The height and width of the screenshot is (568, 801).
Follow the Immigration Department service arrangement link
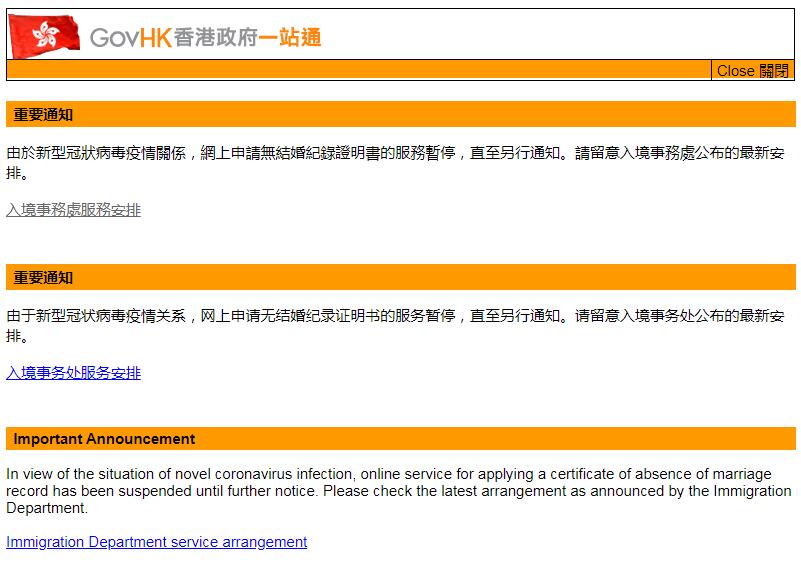(x=156, y=542)
